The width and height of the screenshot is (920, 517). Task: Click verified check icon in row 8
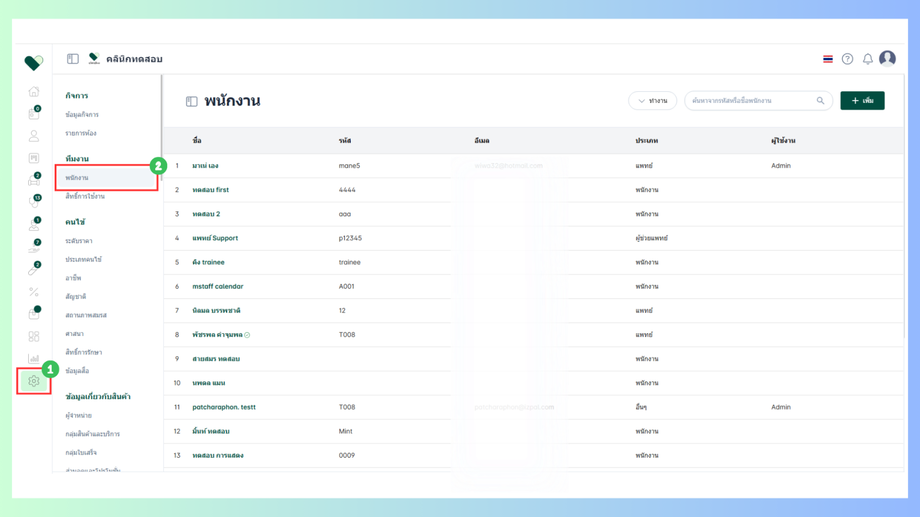[x=247, y=335]
